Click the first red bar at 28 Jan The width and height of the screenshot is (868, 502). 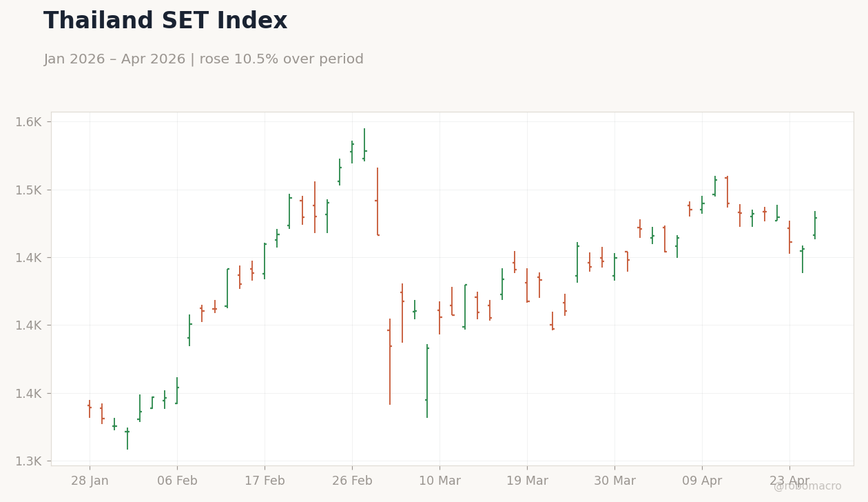(90, 409)
